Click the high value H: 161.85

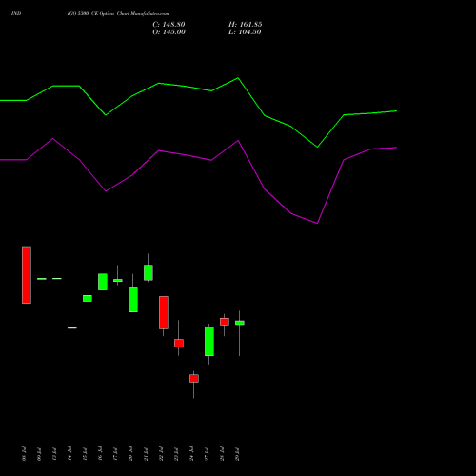click(x=246, y=25)
